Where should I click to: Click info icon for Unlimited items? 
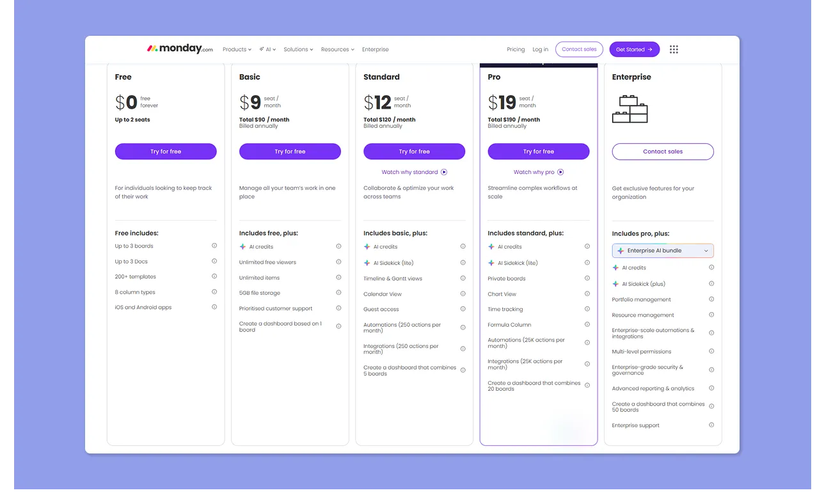pos(338,278)
